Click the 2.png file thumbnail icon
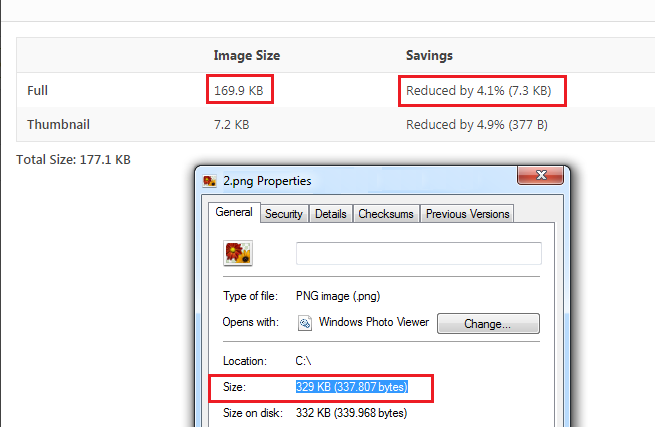The height and width of the screenshot is (427, 655). pos(238,253)
